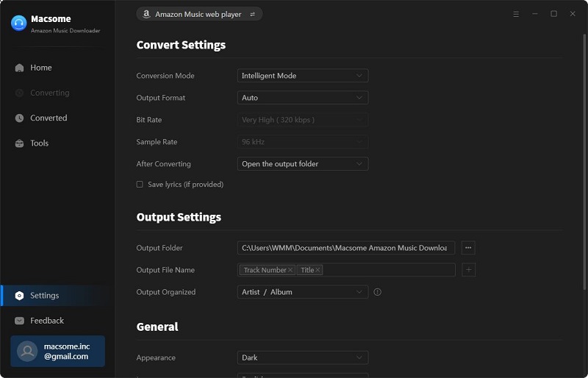This screenshot has height=378, width=588.
Task: Remove the Track Number tag
Action: (290, 270)
